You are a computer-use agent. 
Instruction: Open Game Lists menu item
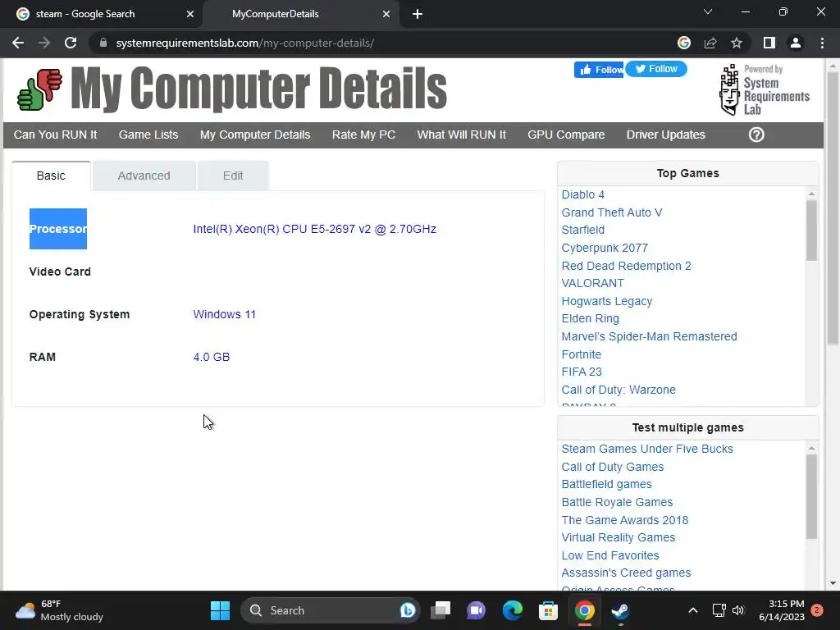tap(148, 135)
